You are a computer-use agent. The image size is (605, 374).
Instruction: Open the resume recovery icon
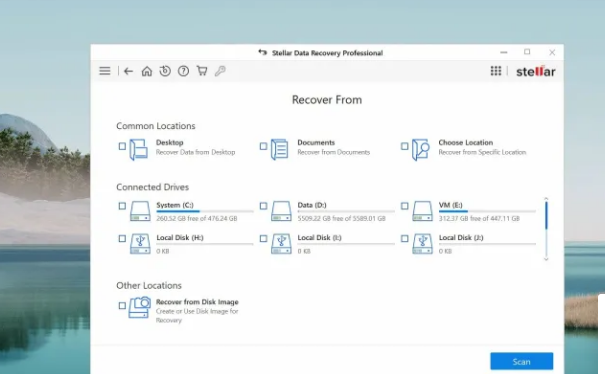click(165, 71)
